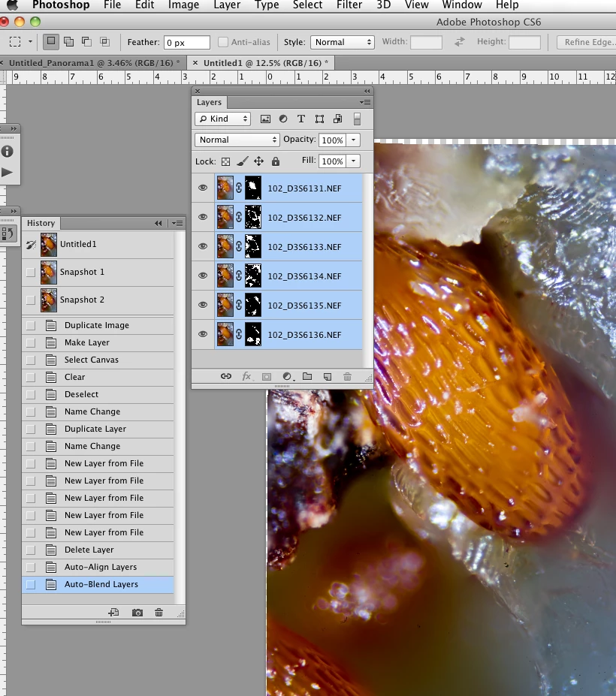Create new fill or adjustment layer icon
The image size is (616, 696).
point(287,376)
